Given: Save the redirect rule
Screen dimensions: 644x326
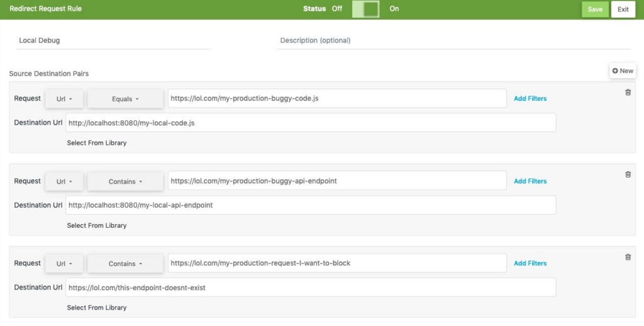Looking at the screenshot, I should (x=595, y=9).
